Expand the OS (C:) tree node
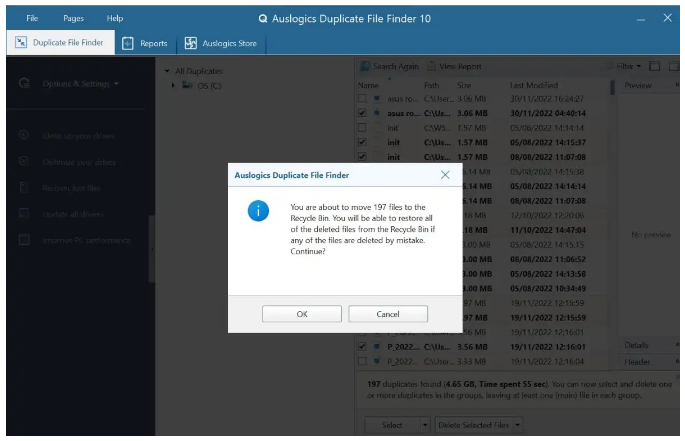Screen dimensions: 685x441 173,86
